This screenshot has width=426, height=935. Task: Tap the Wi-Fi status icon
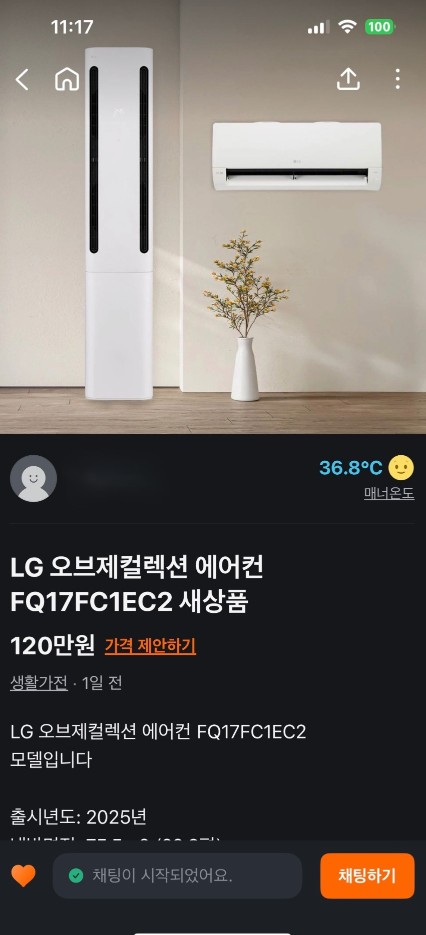pyautogui.click(x=347, y=27)
